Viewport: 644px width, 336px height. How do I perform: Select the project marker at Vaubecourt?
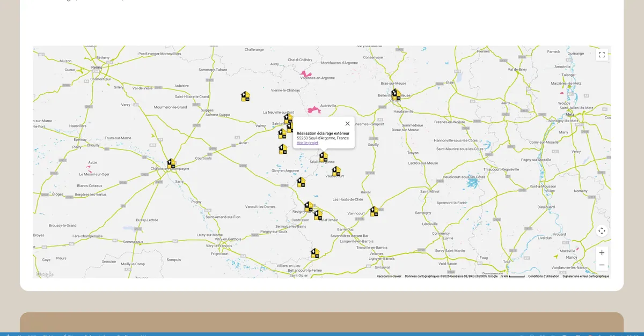point(336,171)
